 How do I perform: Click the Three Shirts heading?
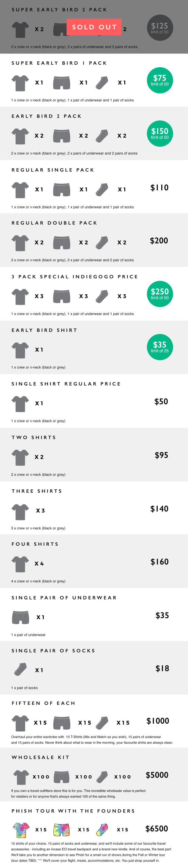[37, 491]
